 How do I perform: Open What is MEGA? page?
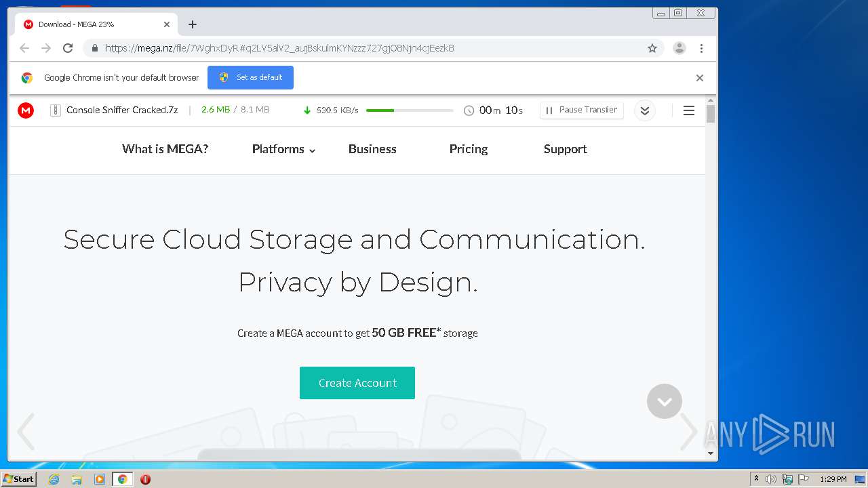165,149
